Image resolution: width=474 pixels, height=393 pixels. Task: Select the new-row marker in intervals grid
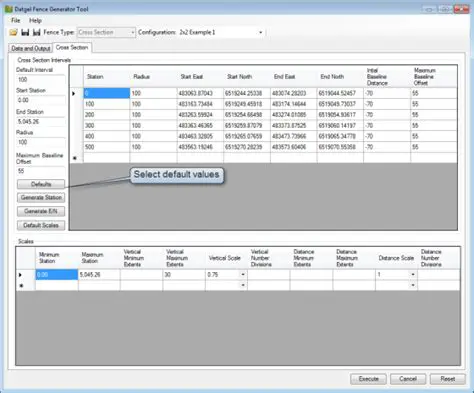point(76,158)
